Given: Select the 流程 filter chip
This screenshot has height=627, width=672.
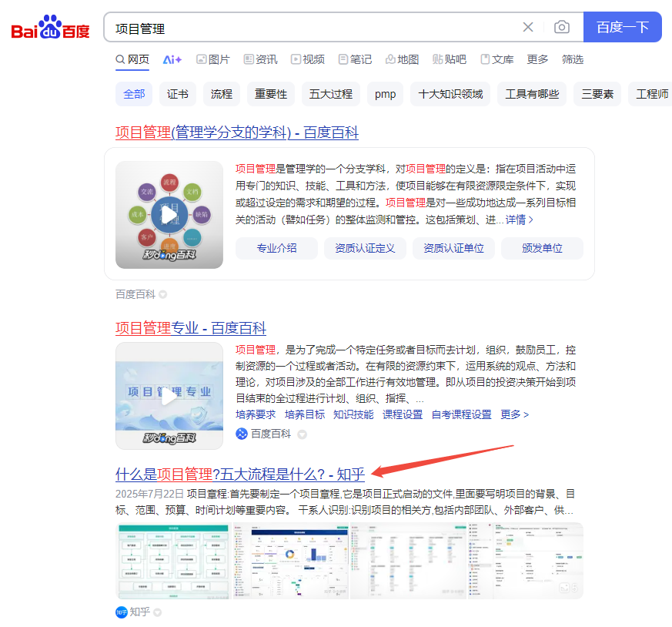Looking at the screenshot, I should tap(222, 94).
